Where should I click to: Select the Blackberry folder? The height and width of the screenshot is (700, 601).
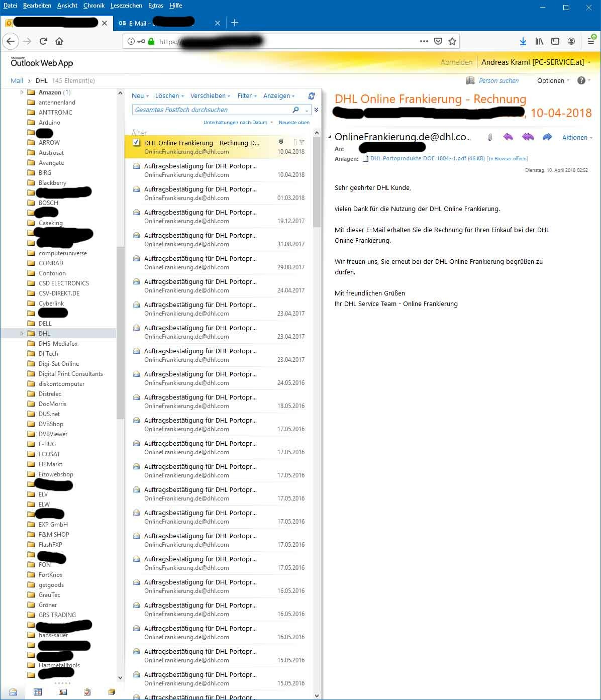click(x=52, y=183)
